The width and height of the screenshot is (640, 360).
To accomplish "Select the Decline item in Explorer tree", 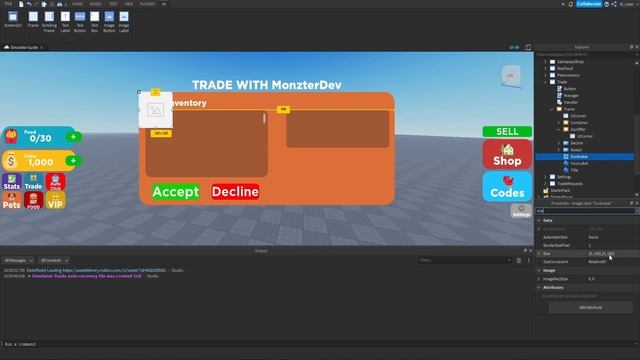I will [x=576, y=143].
